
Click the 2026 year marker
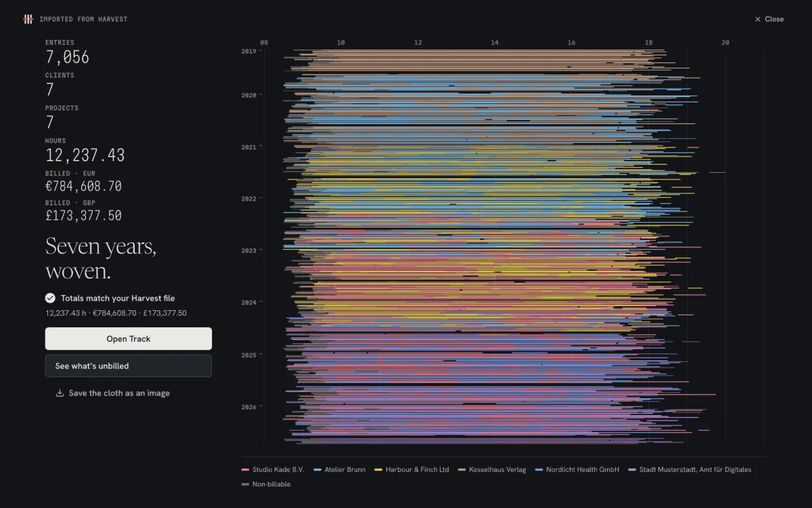[248, 407]
